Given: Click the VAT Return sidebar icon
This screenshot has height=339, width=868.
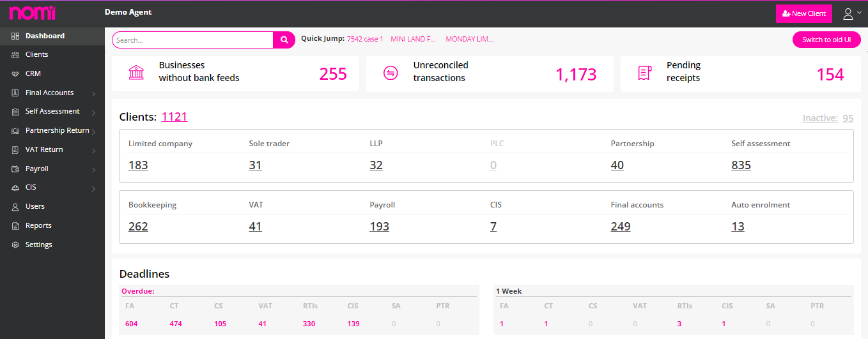Looking at the screenshot, I should [15, 150].
